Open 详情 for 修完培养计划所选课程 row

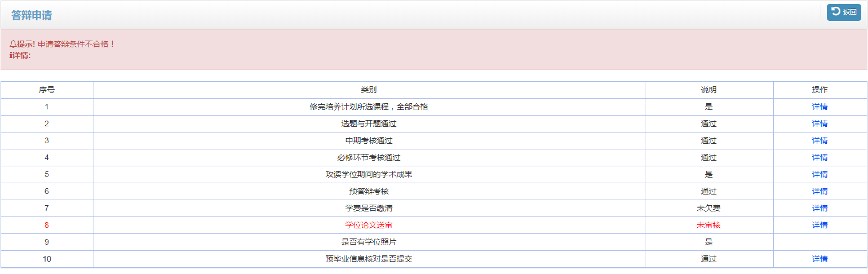(x=820, y=107)
